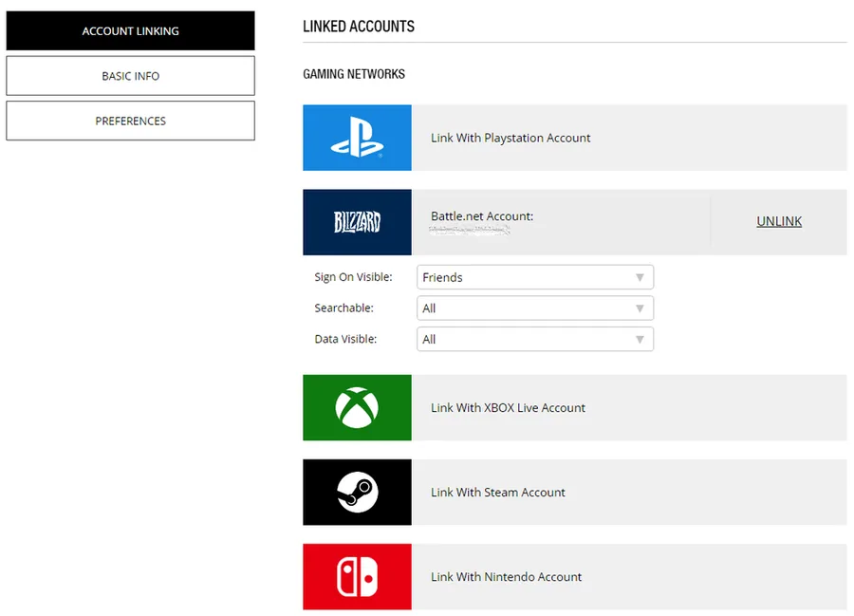Screen dimensions: 854x616
Task: Click the Blizzard logo tile
Action: tap(358, 222)
